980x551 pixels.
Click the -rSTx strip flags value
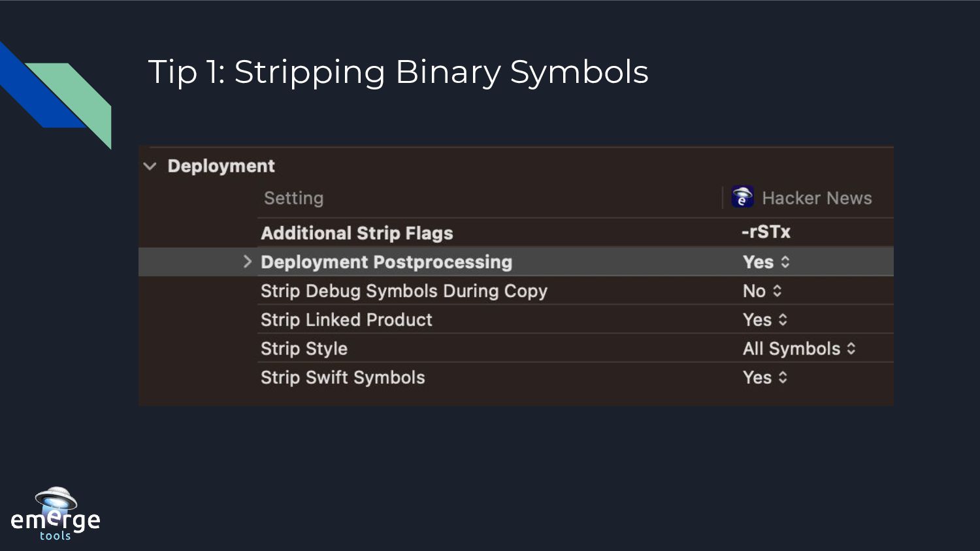point(766,232)
